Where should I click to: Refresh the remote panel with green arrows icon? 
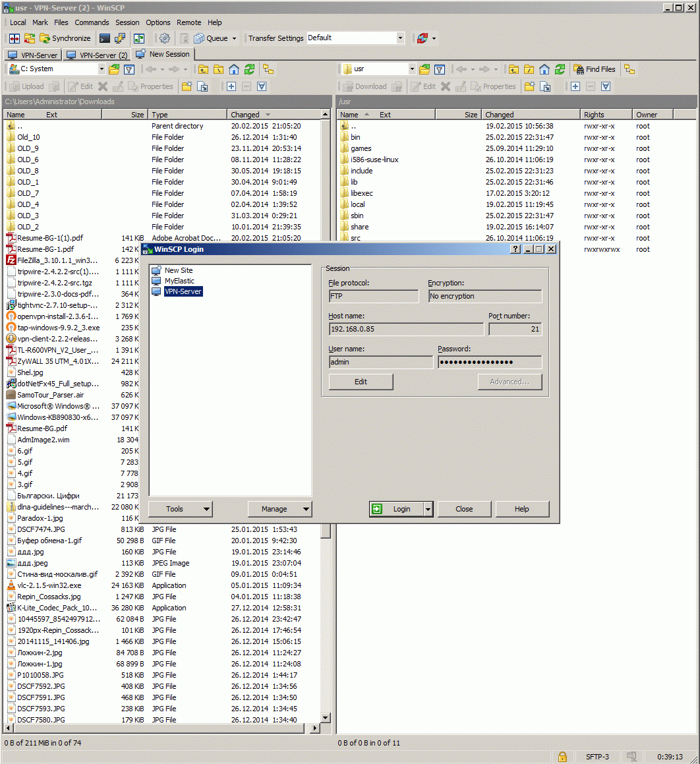point(560,69)
